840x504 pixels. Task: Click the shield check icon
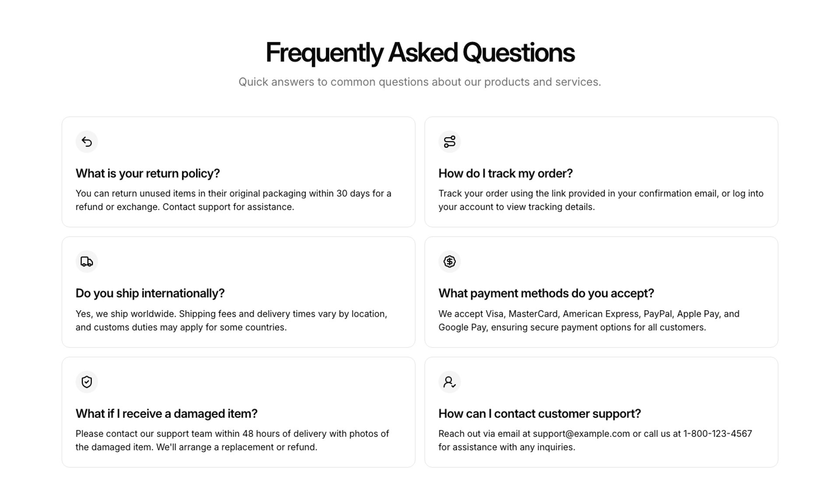(x=87, y=382)
